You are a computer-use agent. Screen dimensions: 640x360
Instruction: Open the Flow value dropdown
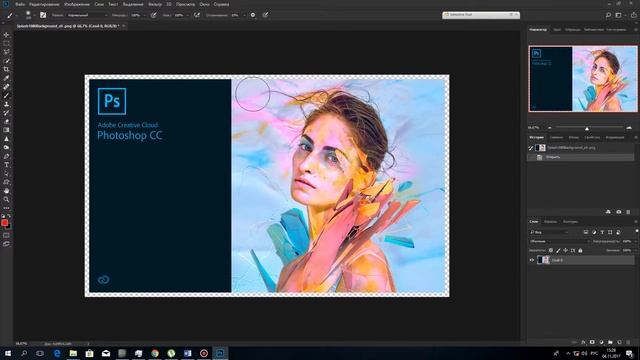click(x=187, y=15)
